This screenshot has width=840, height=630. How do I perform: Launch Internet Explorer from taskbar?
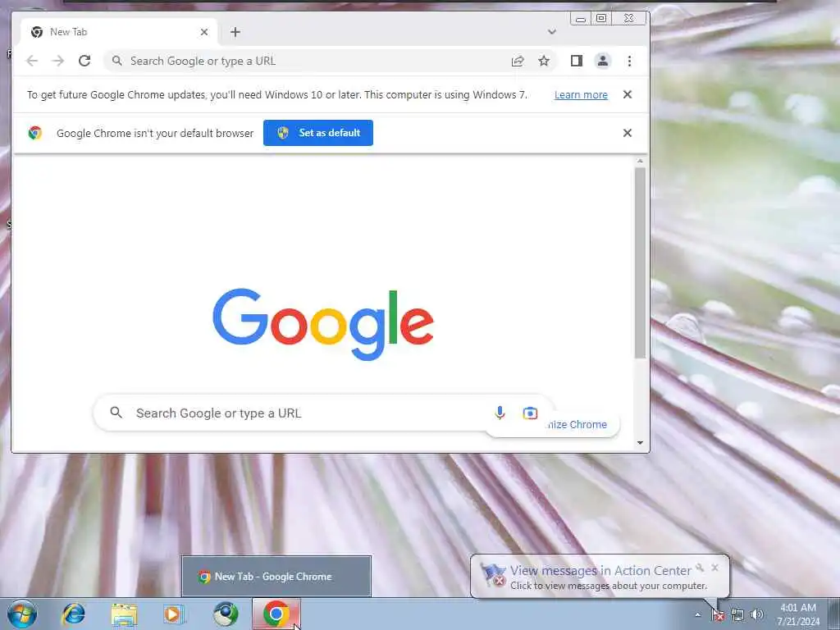point(73,614)
